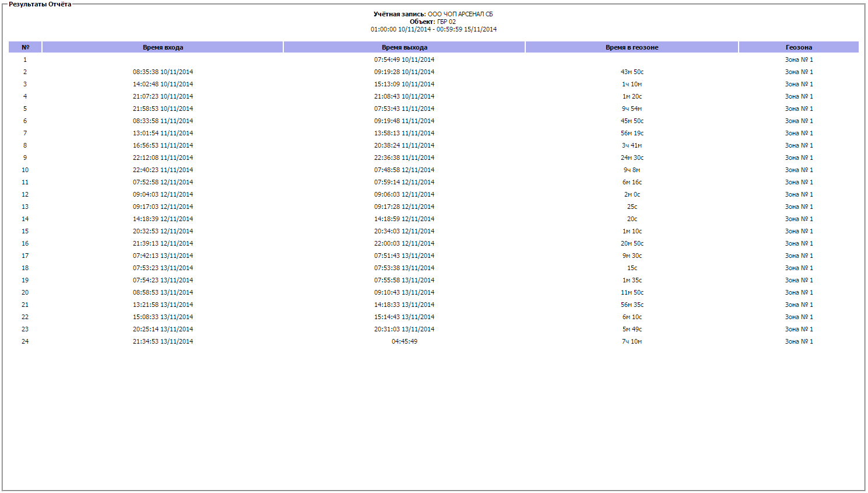
Task: Select Зона № 1 in row 1
Action: click(799, 60)
